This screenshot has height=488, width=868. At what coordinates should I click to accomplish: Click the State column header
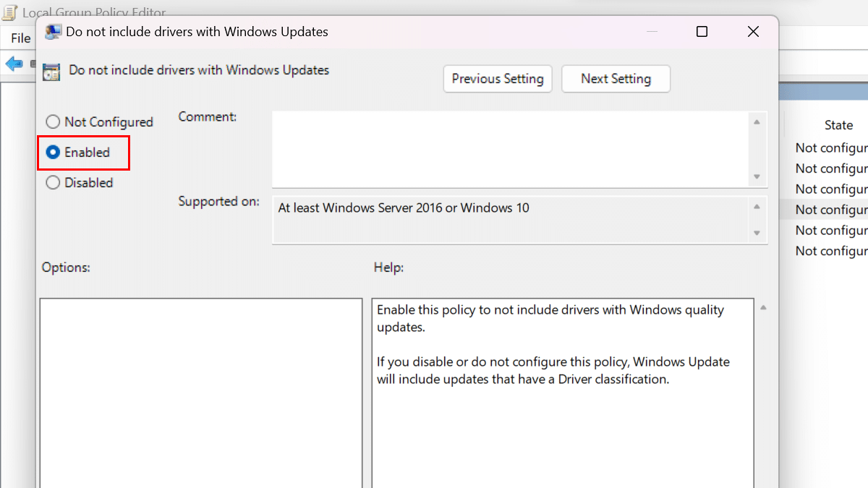[x=838, y=125]
